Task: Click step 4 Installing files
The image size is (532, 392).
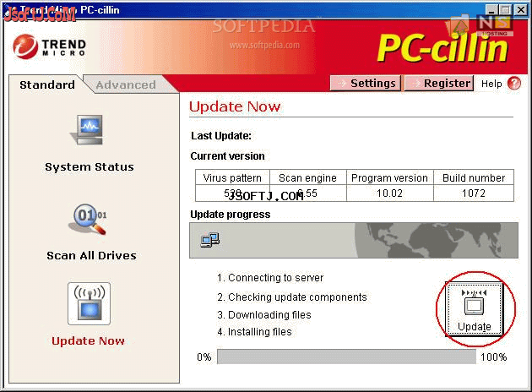Action: tap(254, 331)
